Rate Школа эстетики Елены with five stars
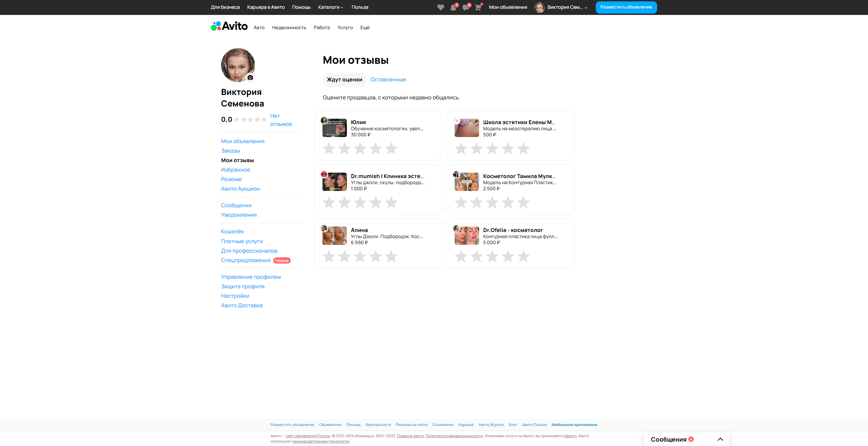 click(x=524, y=149)
